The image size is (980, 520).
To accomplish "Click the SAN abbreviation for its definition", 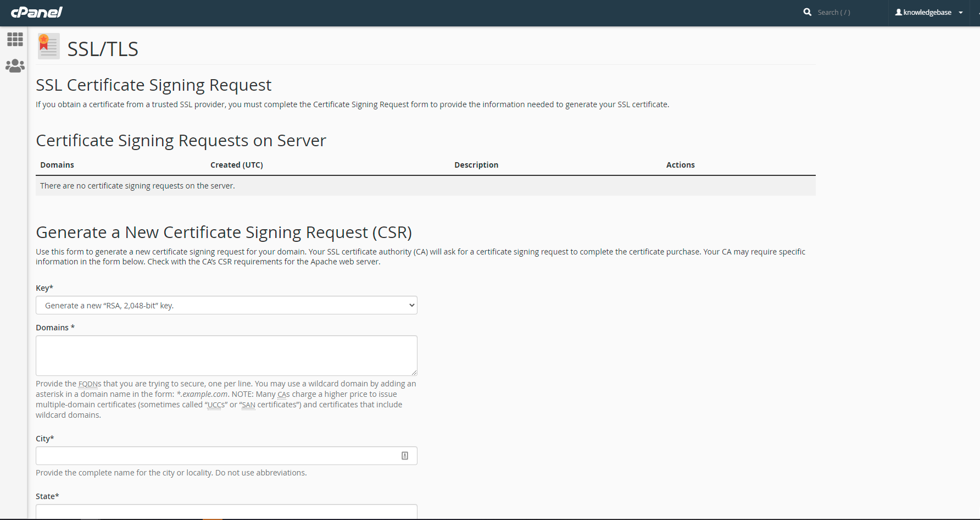I will (x=248, y=405).
